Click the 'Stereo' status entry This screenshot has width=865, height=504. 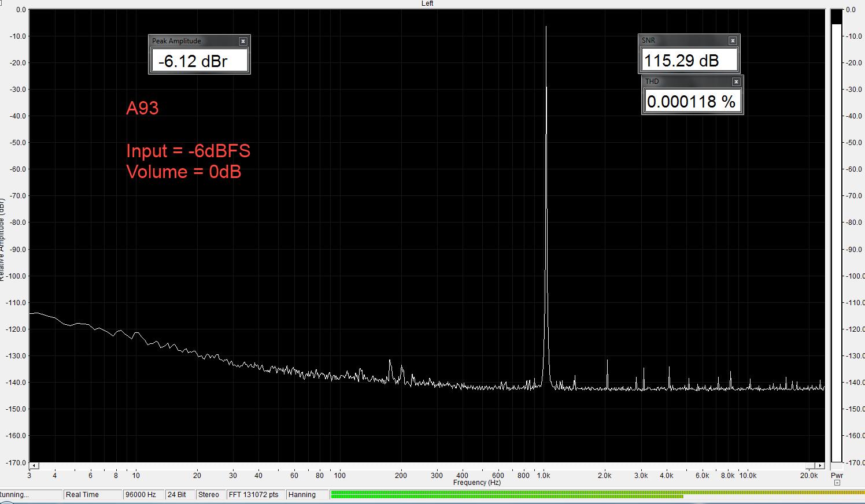tap(210, 495)
